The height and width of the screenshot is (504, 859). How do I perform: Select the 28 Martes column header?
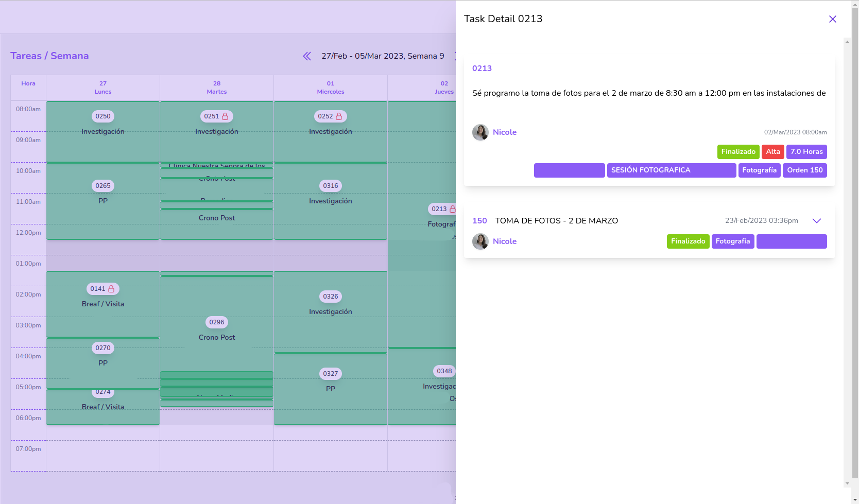coord(217,88)
